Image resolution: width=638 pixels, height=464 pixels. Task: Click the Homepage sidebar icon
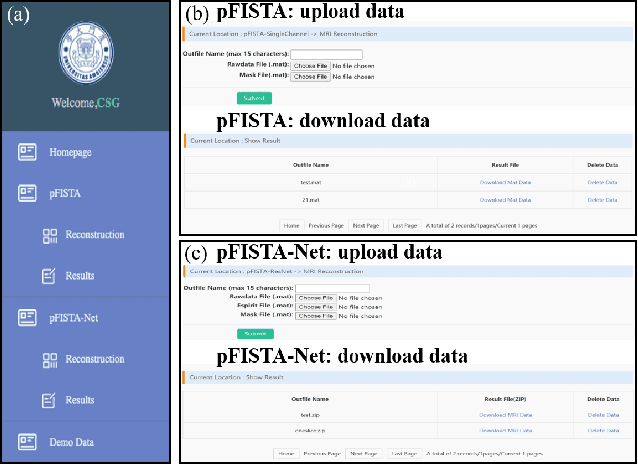coord(27,152)
